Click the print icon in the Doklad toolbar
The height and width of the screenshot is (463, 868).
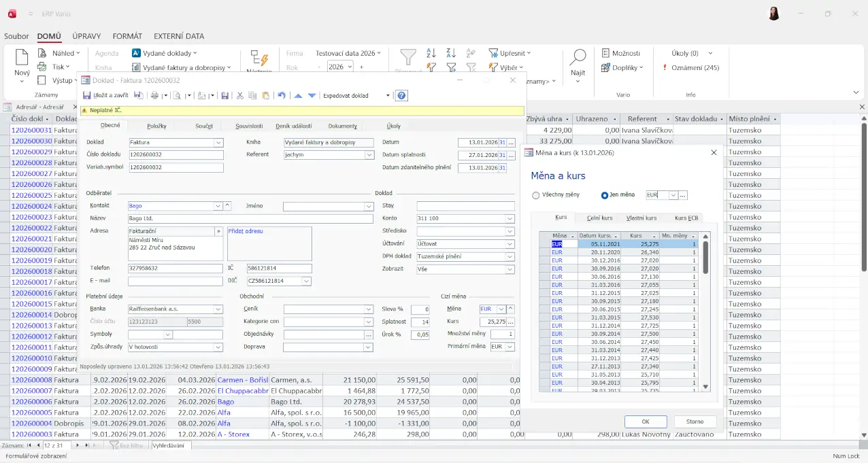point(155,96)
